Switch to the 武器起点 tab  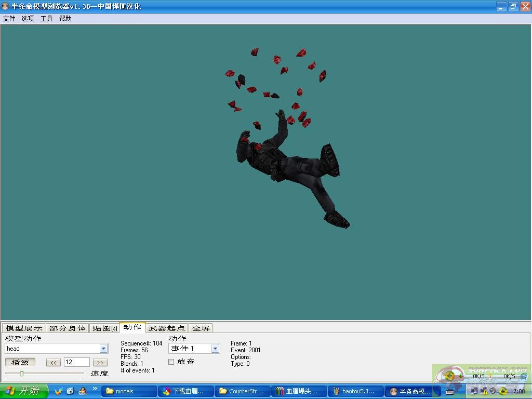pyautogui.click(x=166, y=328)
